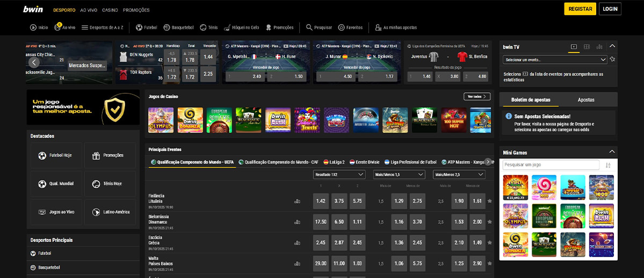Viewport: 644px width, 278px height.
Task: Select Hóquei no Gelo navigation item
Action: pyautogui.click(x=242, y=27)
